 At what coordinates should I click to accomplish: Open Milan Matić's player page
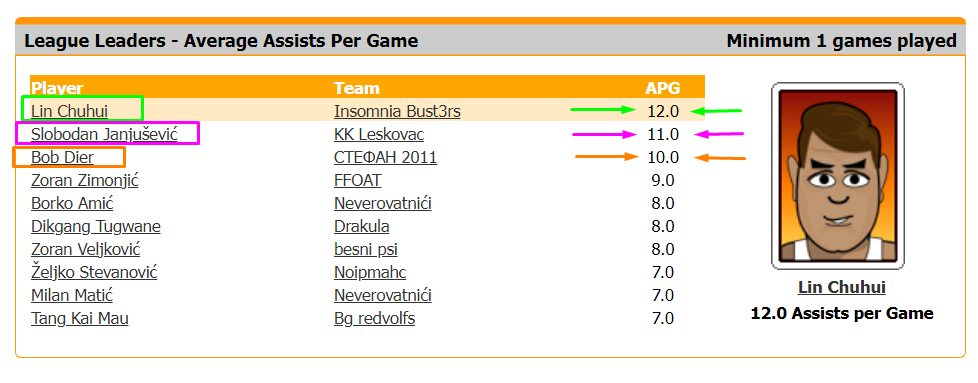[72, 295]
